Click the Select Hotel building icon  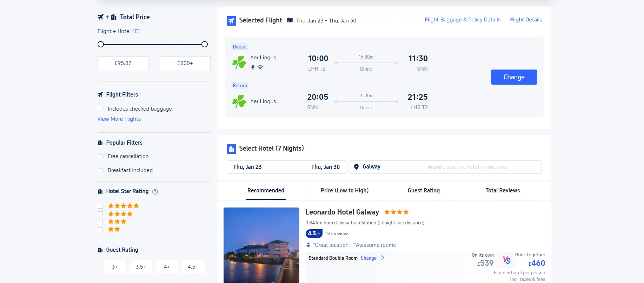point(231,149)
